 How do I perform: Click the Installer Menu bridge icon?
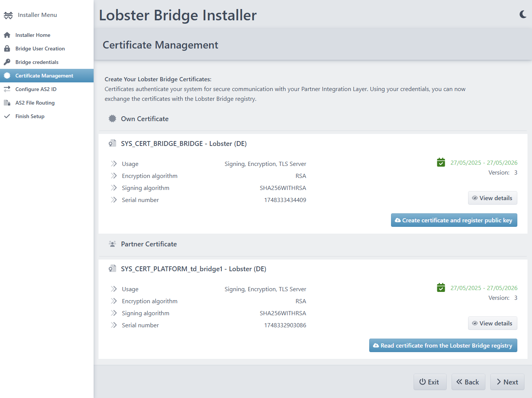[x=8, y=15]
